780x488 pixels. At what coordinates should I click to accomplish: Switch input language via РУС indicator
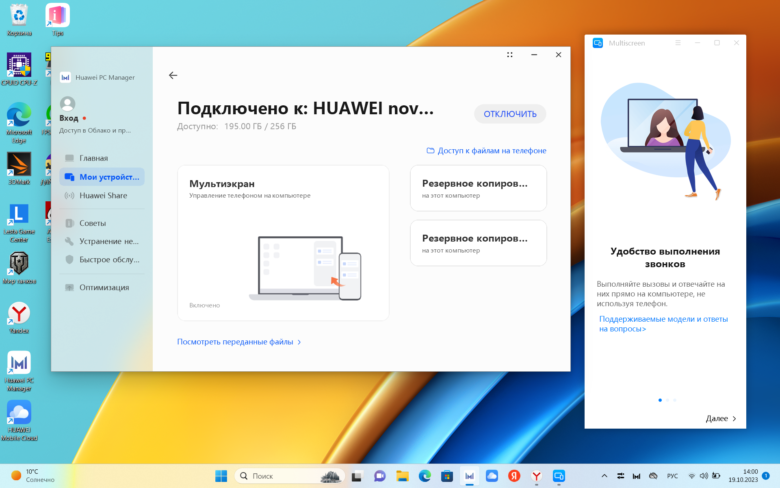(x=672, y=476)
